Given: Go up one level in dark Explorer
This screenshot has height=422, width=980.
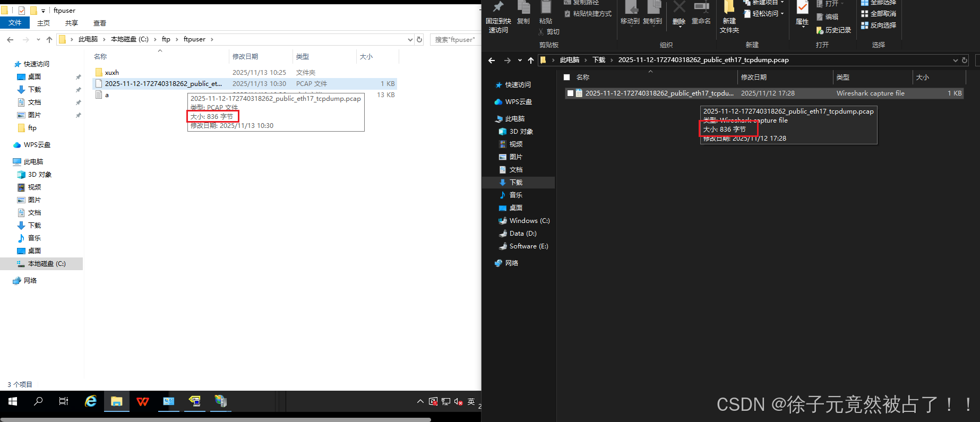Looking at the screenshot, I should (x=531, y=61).
